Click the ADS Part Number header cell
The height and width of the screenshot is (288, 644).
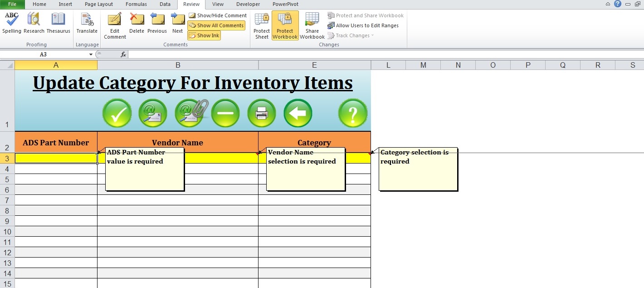pos(56,142)
